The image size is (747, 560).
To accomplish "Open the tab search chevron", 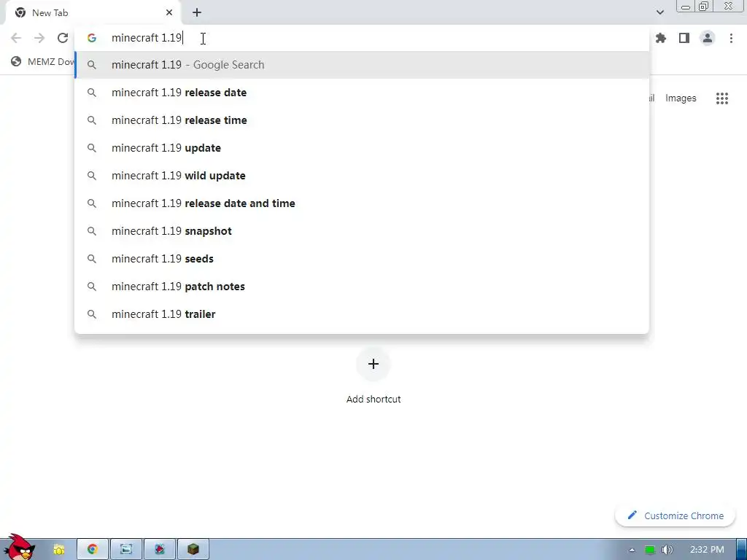I will [659, 12].
